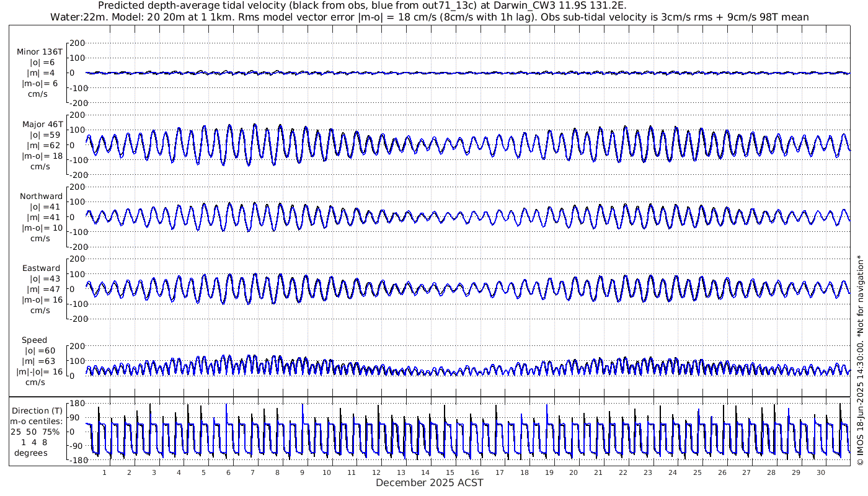Click the 'Northward' panel label
The width and height of the screenshot is (868, 496).
click(x=41, y=197)
